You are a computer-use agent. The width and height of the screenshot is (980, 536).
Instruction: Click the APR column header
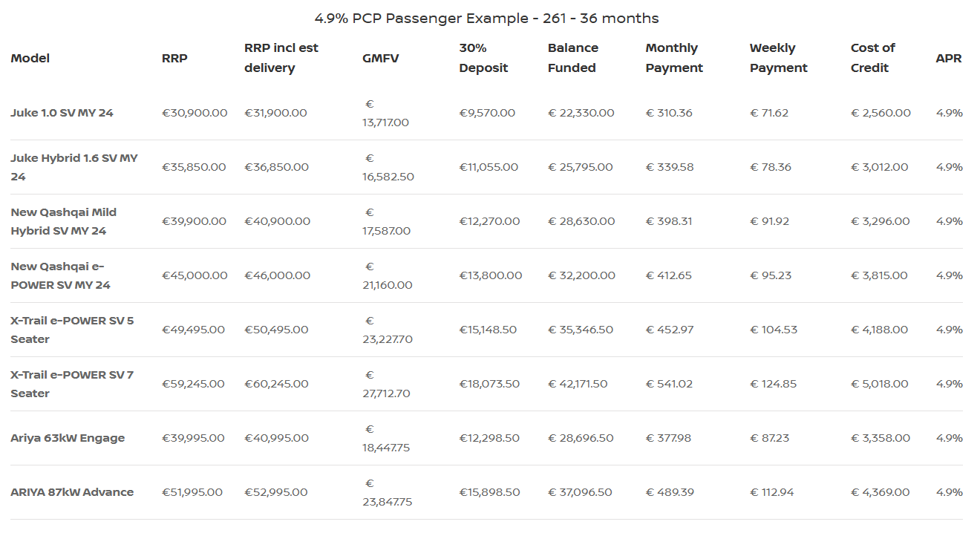pyautogui.click(x=948, y=58)
